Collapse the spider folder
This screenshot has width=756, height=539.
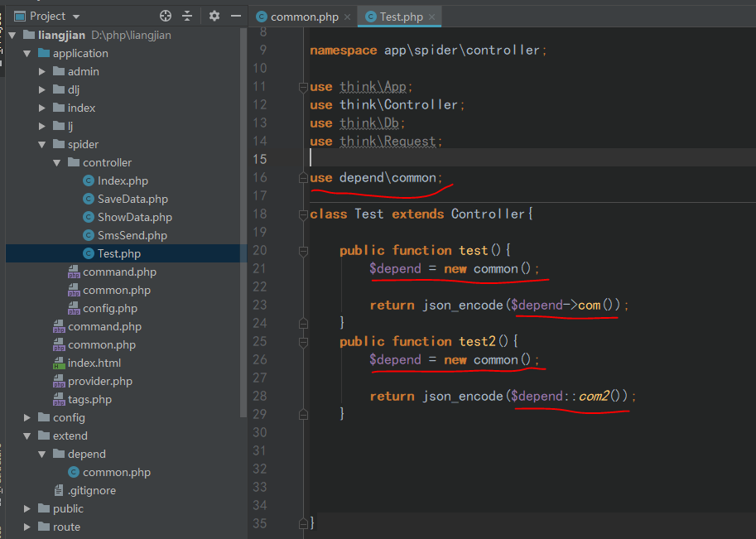(43, 144)
